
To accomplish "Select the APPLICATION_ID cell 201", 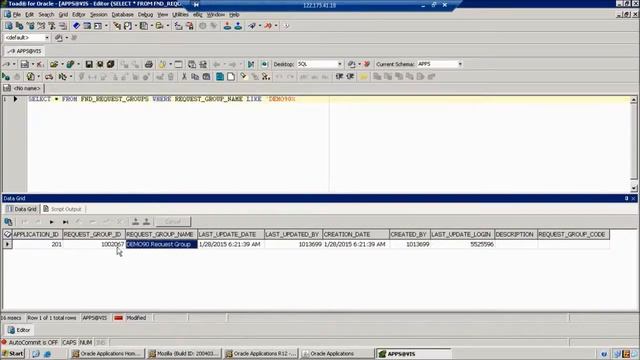I will point(37,244).
